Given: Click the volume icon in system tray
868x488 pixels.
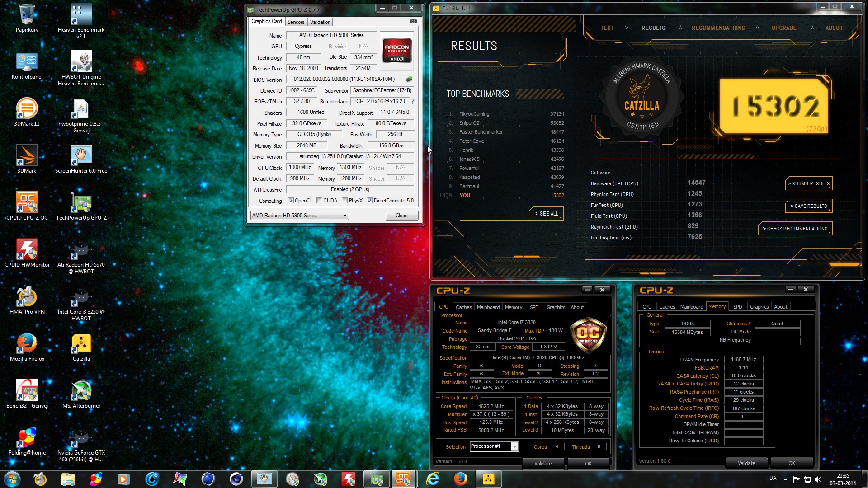Looking at the screenshot, I should [818, 479].
